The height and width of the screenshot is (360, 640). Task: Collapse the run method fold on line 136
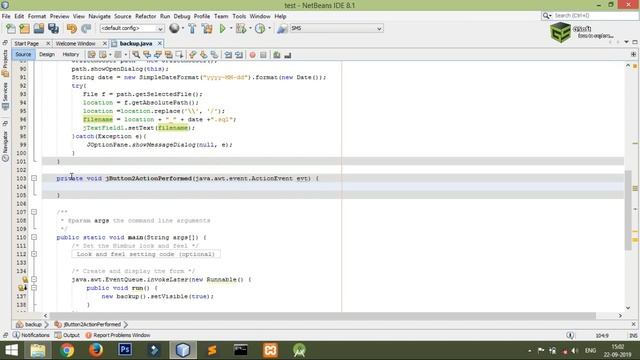[x=34, y=288]
